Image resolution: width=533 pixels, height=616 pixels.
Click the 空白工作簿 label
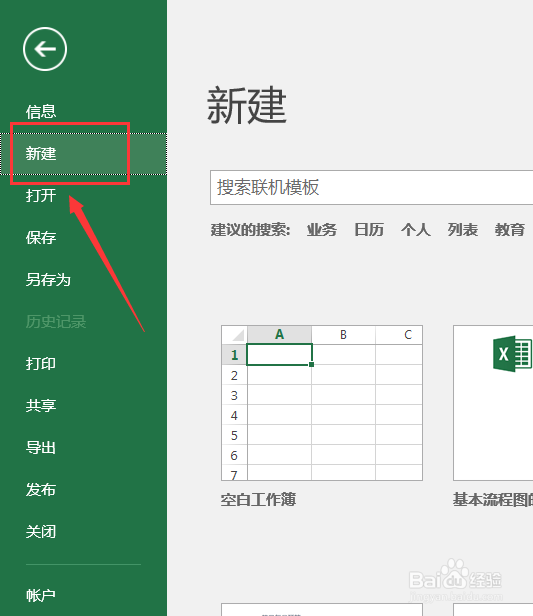258,500
